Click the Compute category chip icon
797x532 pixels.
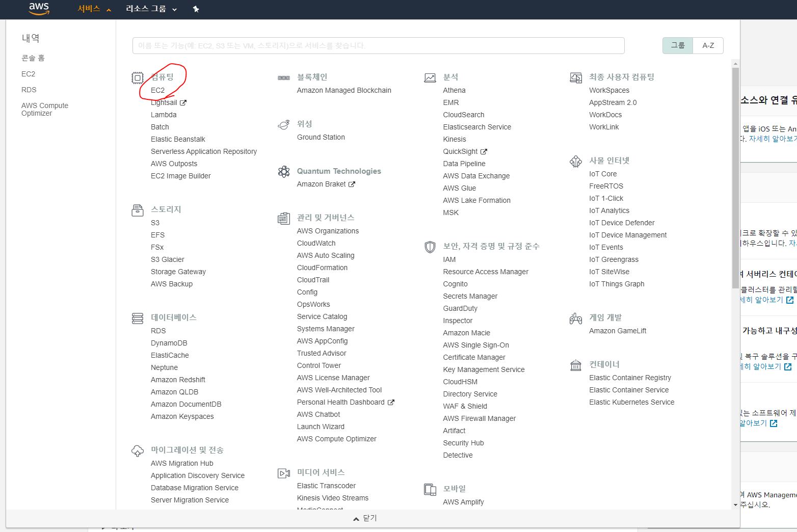click(138, 77)
